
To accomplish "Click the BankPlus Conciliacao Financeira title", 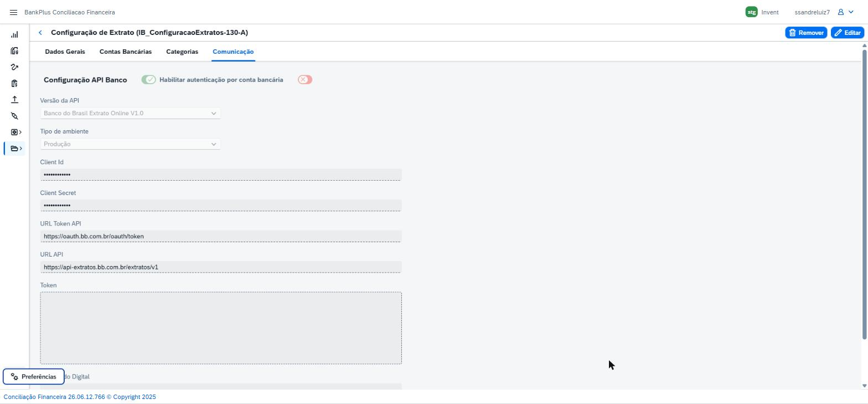I will (x=70, y=12).
